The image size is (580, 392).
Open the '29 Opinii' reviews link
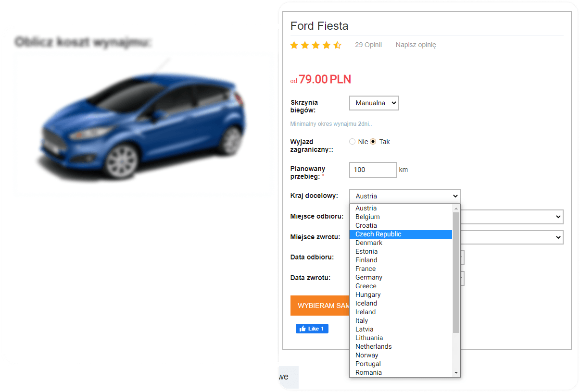click(368, 45)
